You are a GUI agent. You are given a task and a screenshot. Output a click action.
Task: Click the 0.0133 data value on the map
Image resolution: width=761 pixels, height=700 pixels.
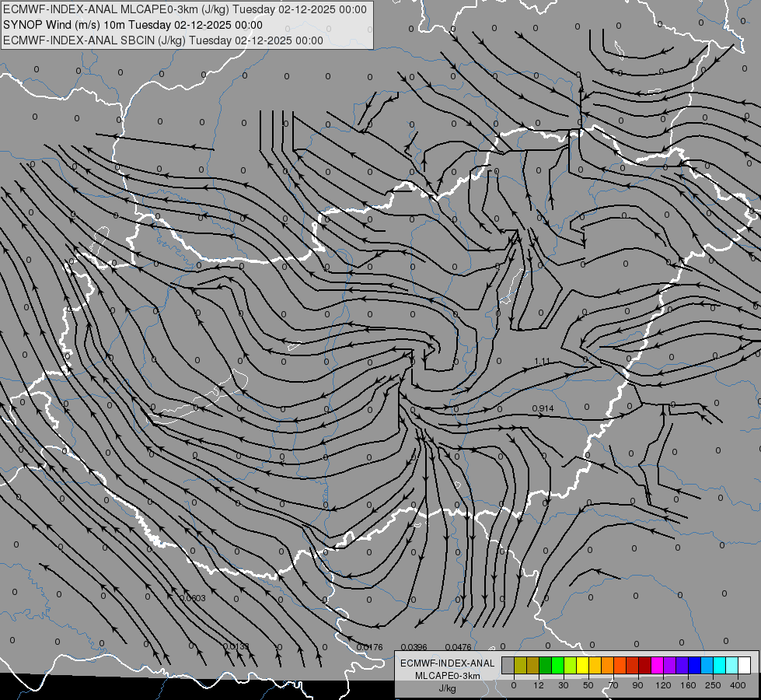[236, 646]
